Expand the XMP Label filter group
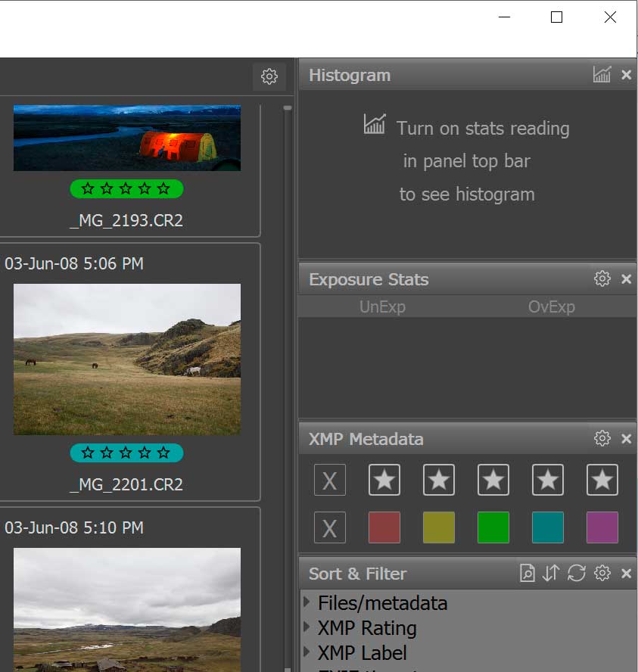The image size is (638, 672). point(307,652)
